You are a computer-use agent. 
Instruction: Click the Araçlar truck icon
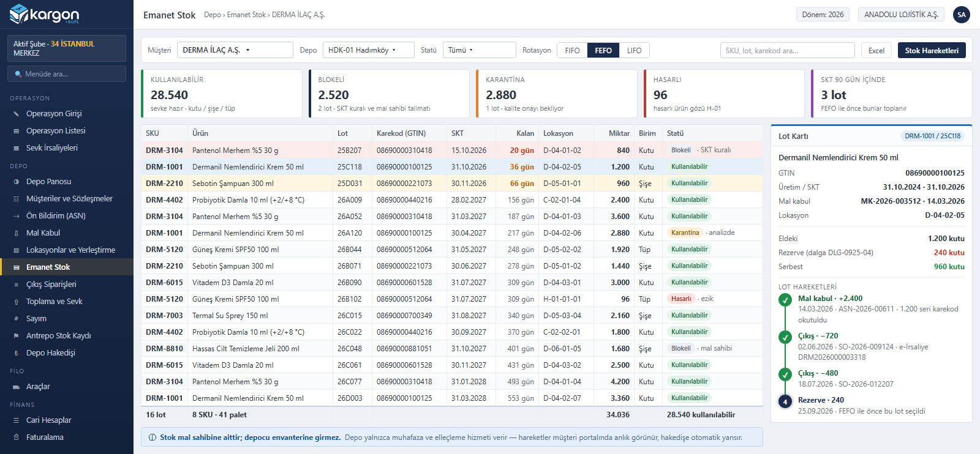(x=17, y=387)
